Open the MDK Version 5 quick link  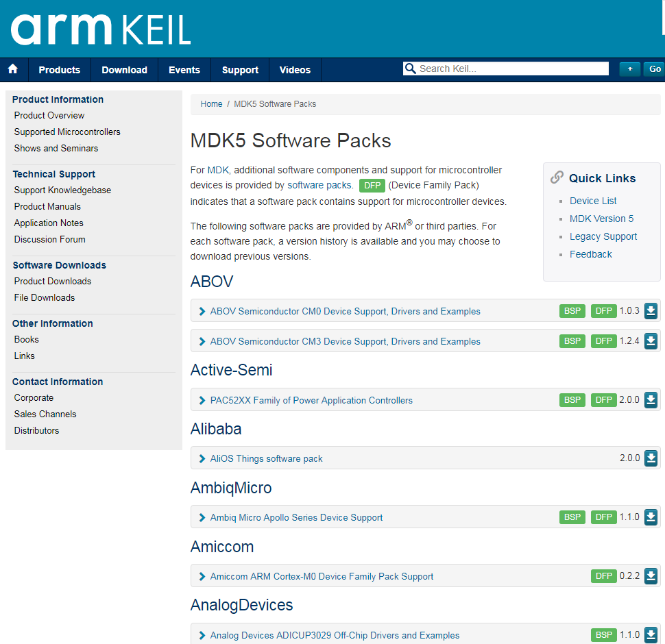tap(601, 219)
